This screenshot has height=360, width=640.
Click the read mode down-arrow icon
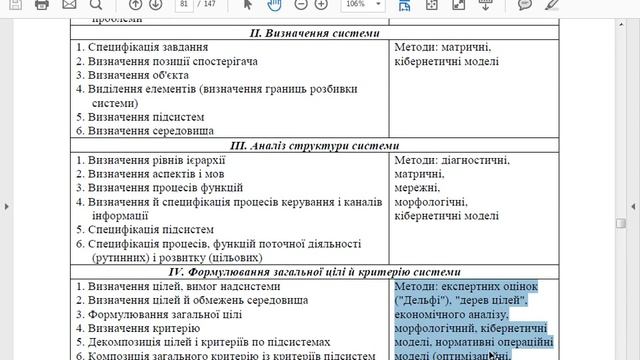[x=485, y=4]
